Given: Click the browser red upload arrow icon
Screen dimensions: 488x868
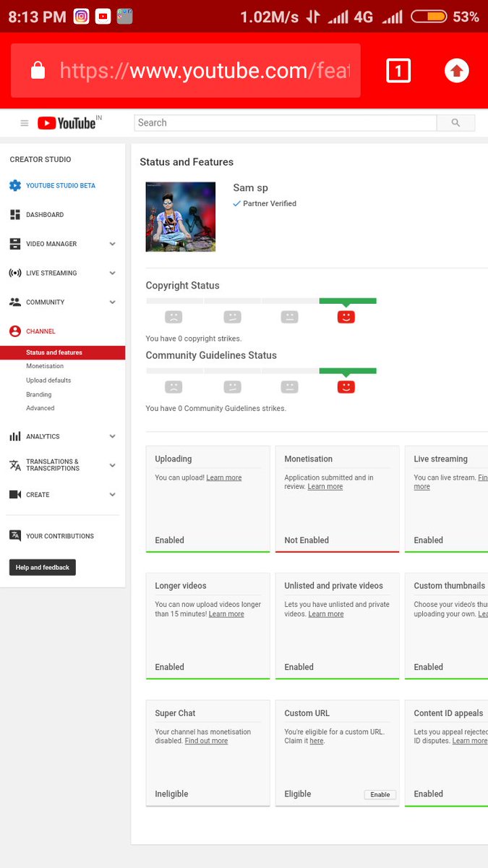Looking at the screenshot, I should [456, 71].
